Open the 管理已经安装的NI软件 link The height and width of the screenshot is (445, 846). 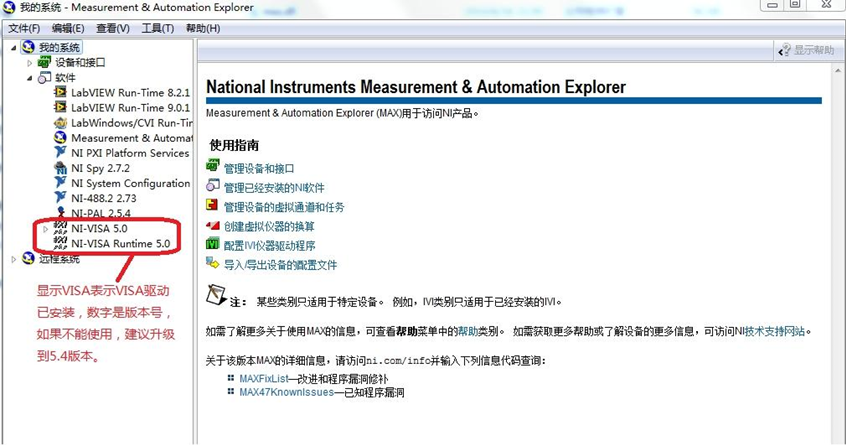pos(274,188)
